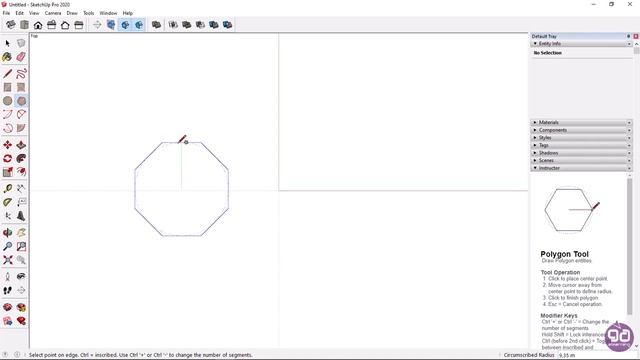Screen dimensions: 640x360
Task: Open the 3D Warehouse
Action: [7, 307]
